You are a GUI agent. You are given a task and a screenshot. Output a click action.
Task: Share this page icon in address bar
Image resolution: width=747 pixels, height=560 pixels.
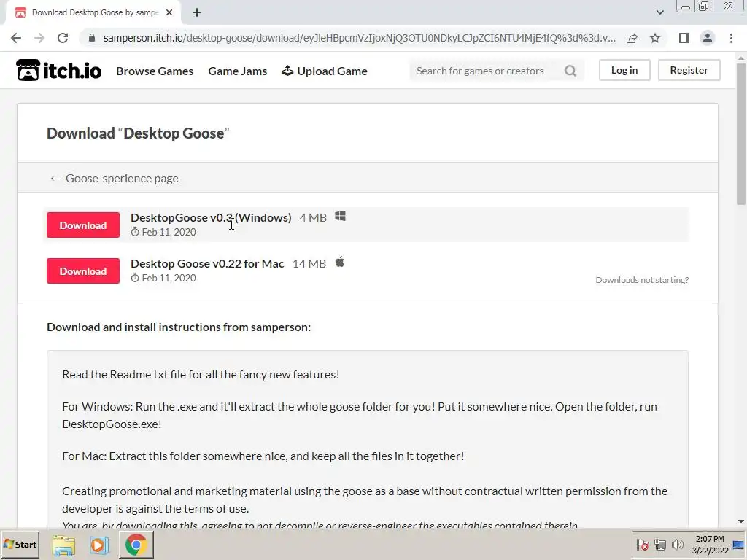632,38
